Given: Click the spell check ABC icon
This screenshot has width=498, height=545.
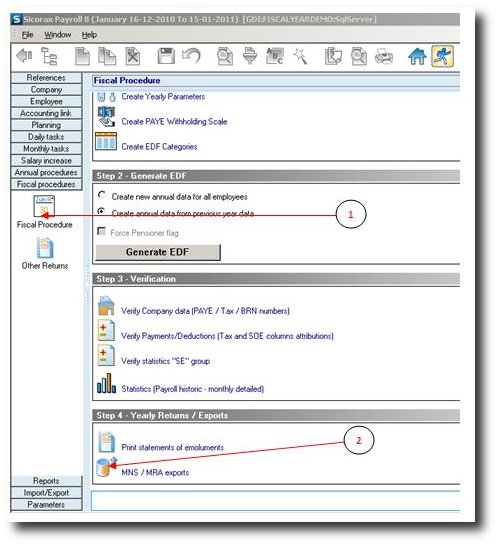Looking at the screenshot, I should pyautogui.click(x=275, y=56).
